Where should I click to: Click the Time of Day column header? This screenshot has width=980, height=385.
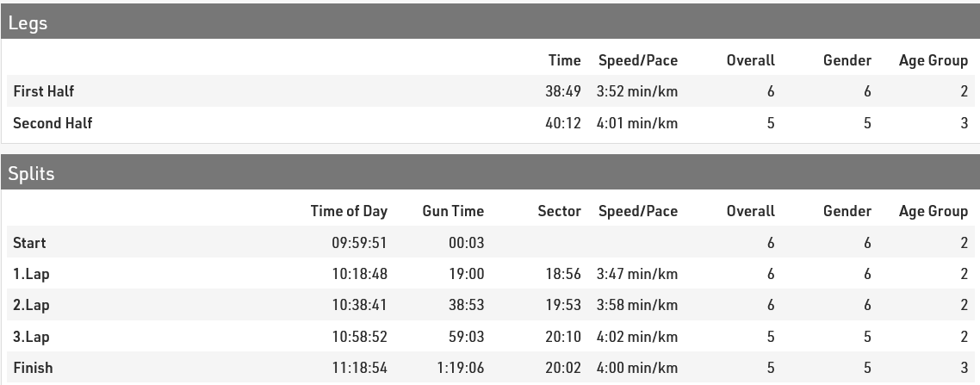click(349, 211)
